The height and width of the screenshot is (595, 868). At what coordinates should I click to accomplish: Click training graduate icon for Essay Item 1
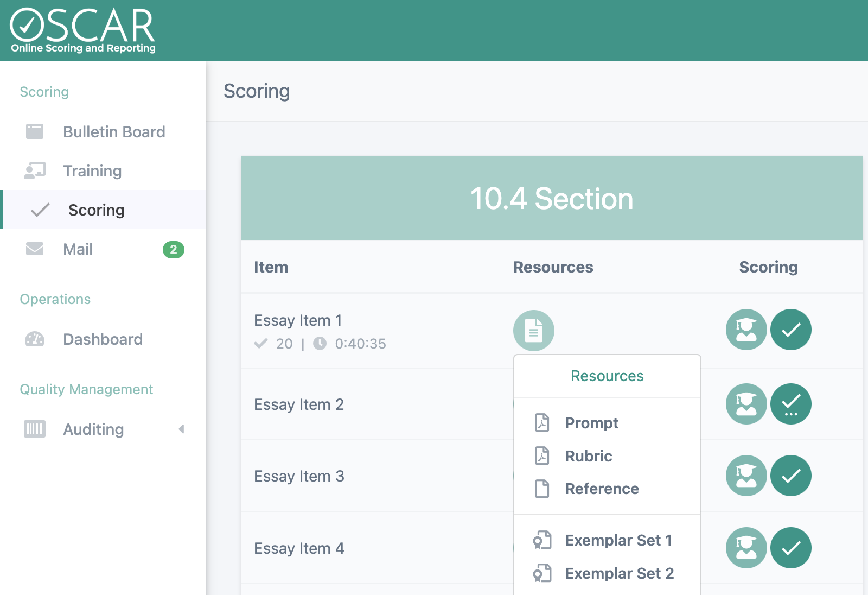click(746, 330)
